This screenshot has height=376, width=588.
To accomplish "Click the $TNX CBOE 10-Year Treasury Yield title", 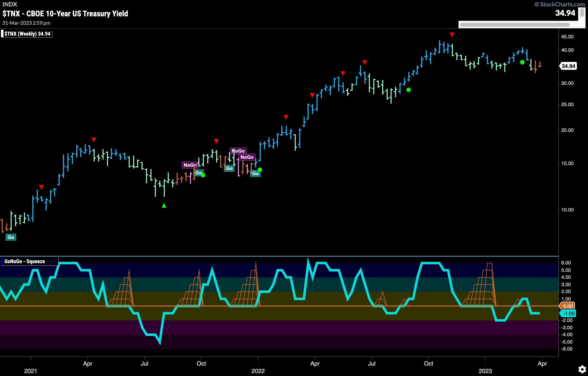I will [65, 14].
